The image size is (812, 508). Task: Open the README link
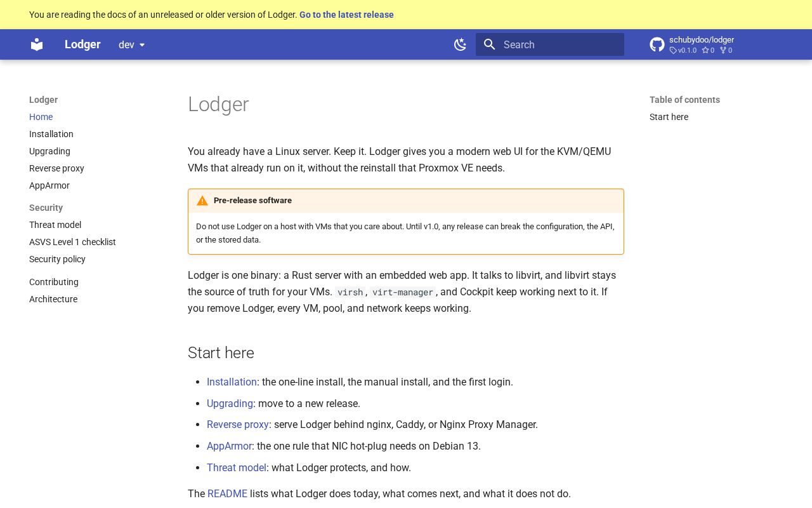(227, 493)
